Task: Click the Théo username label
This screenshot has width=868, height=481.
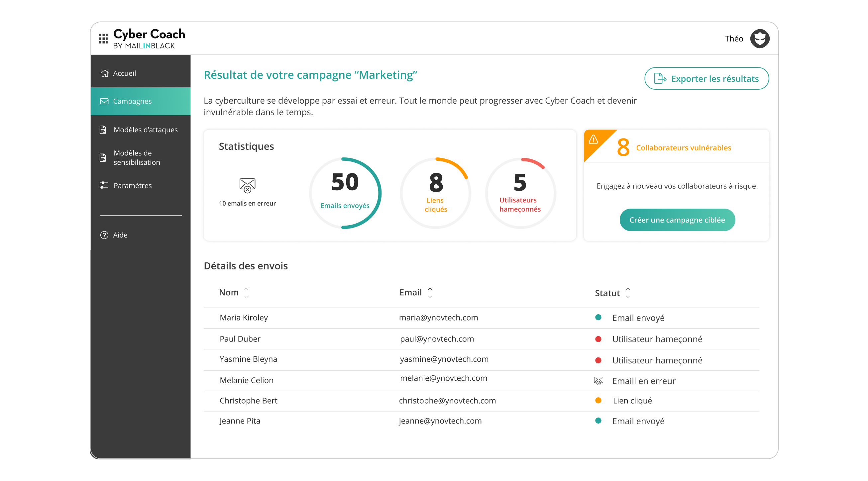Action: (x=734, y=39)
